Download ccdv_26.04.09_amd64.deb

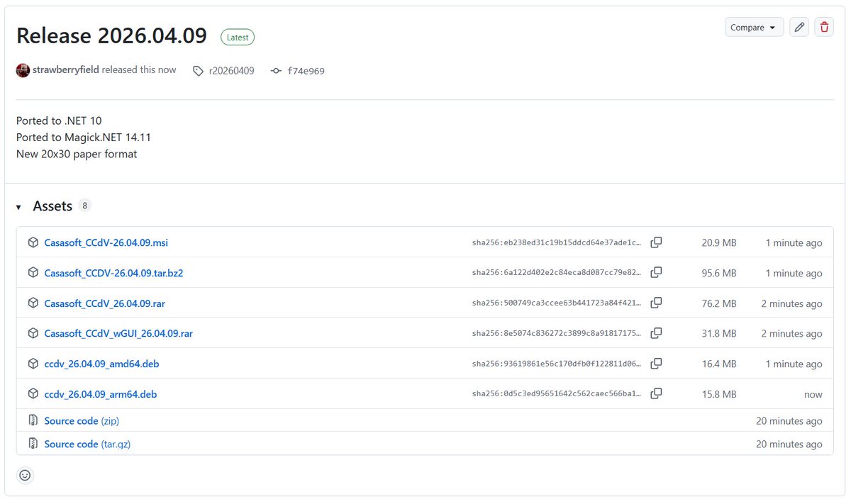pos(101,364)
